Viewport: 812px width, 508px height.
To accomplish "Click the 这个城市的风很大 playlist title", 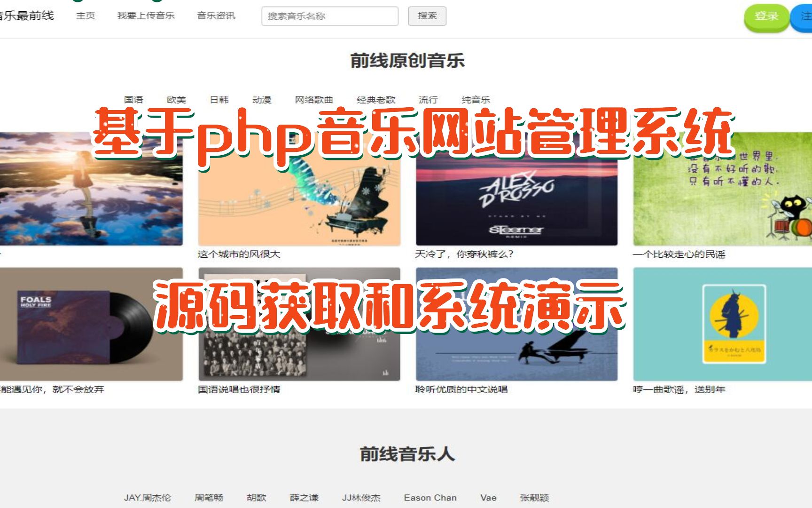I will point(239,254).
